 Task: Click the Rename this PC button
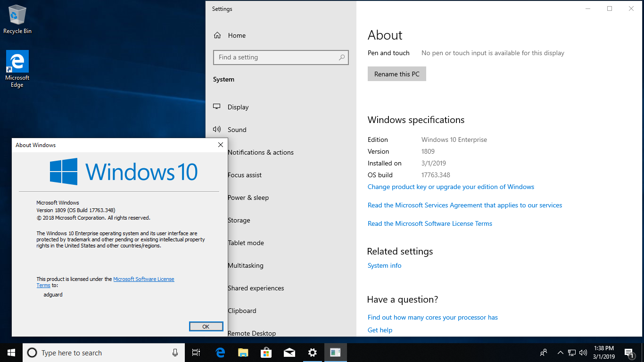point(396,74)
